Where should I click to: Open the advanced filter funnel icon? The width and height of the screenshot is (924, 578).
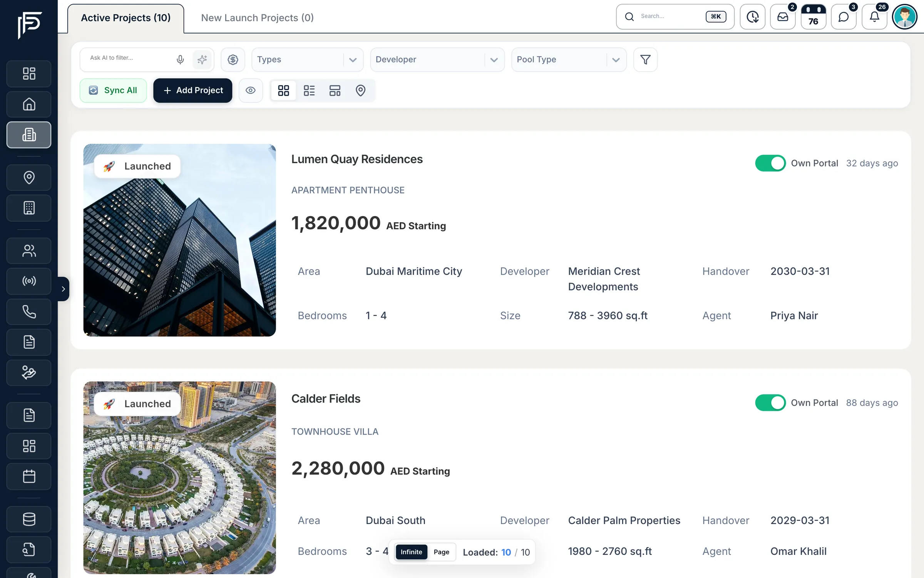click(645, 59)
